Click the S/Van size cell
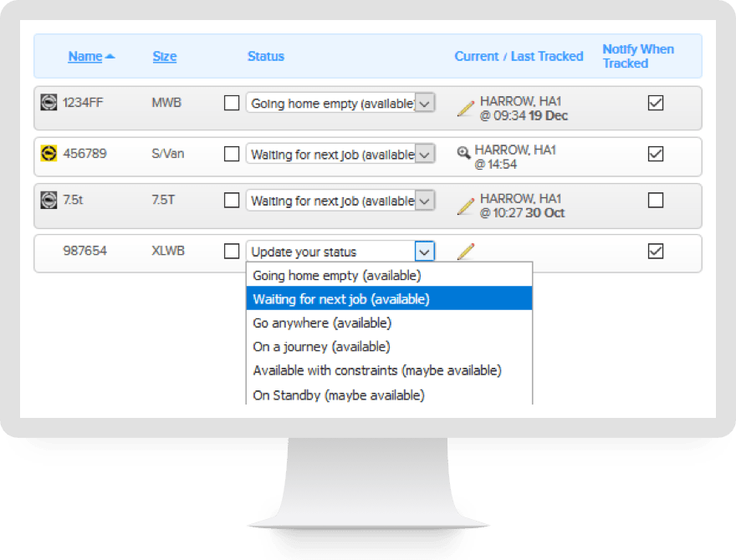736x560 pixels. 168,153
